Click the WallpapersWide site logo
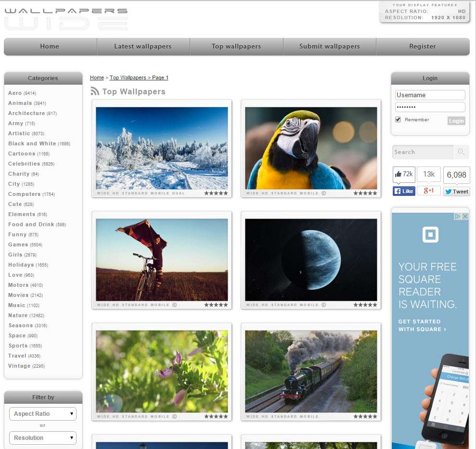The height and width of the screenshot is (449, 476). coord(66,16)
